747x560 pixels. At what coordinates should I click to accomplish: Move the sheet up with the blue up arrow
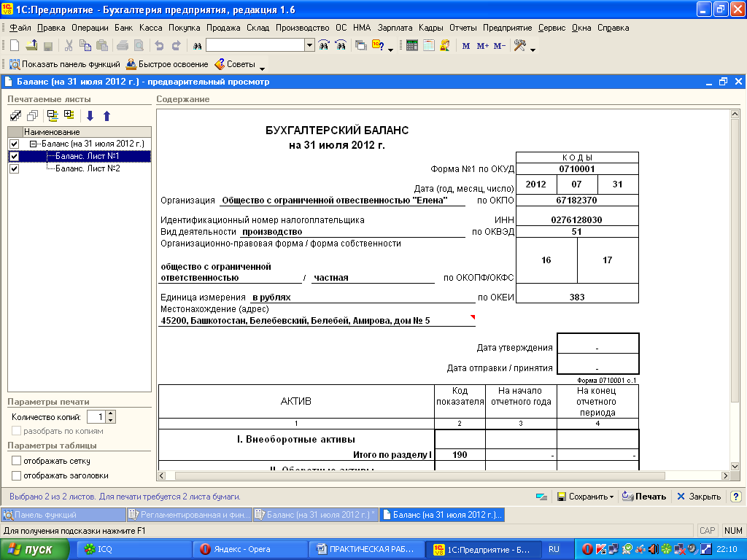coord(107,116)
